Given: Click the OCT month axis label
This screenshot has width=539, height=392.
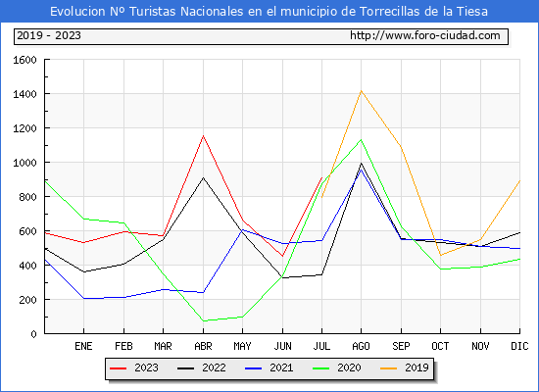Looking at the screenshot, I should click(440, 346).
